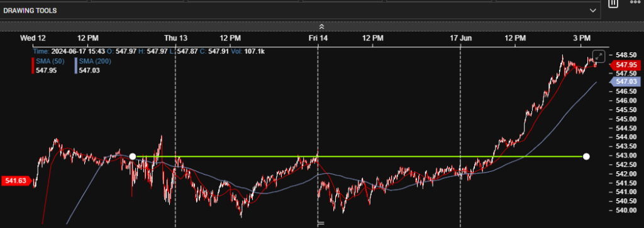
Task: Click the trash icon at top right
Action: [x=613, y=3]
